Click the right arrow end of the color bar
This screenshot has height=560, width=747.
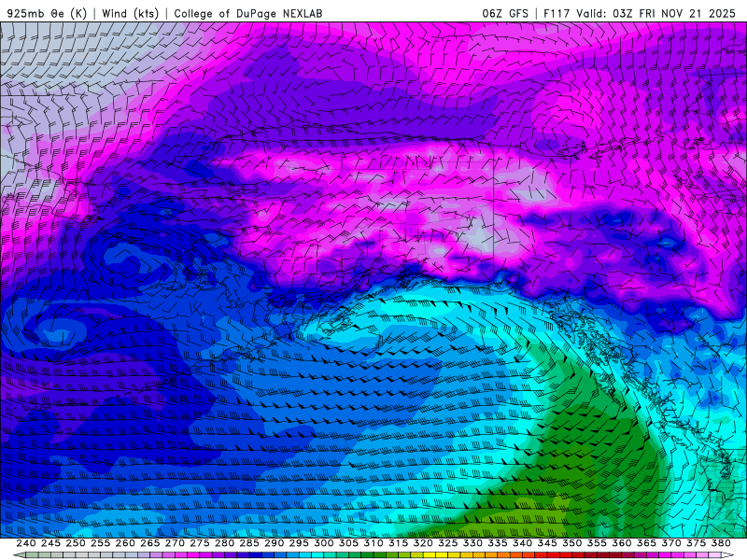pyautogui.click(x=728, y=555)
